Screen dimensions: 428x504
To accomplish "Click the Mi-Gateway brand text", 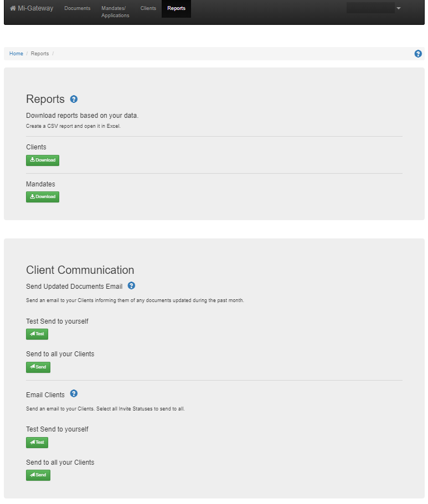I will (x=36, y=8).
